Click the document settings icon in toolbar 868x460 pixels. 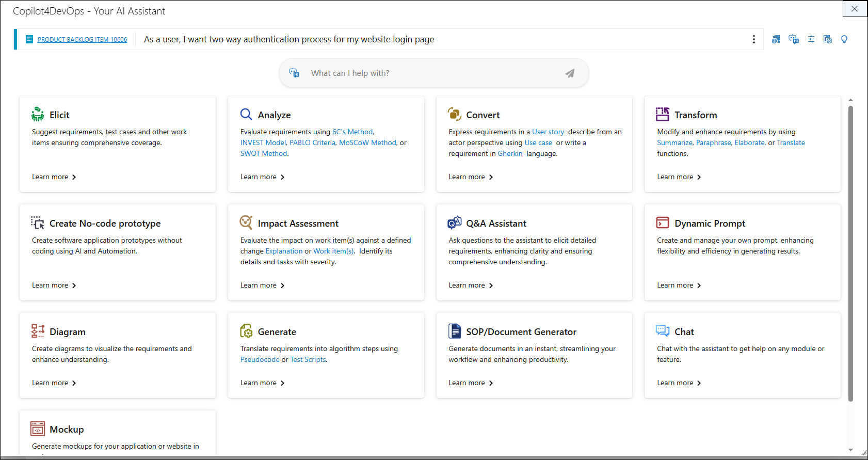point(827,39)
